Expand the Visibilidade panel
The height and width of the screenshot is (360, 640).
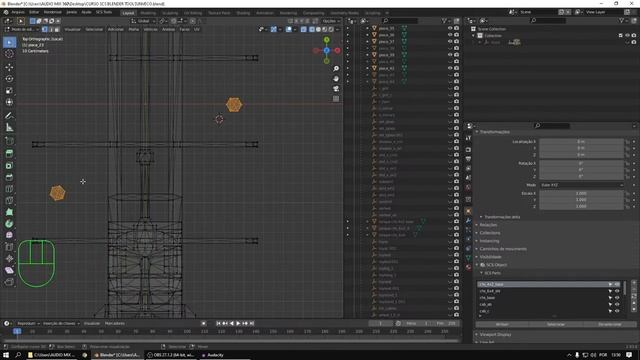[x=490, y=257]
